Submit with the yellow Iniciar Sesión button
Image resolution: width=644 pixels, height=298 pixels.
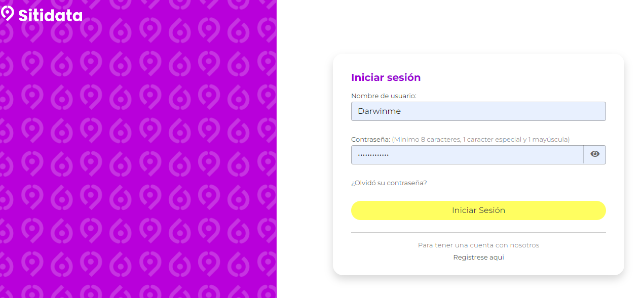(478, 210)
